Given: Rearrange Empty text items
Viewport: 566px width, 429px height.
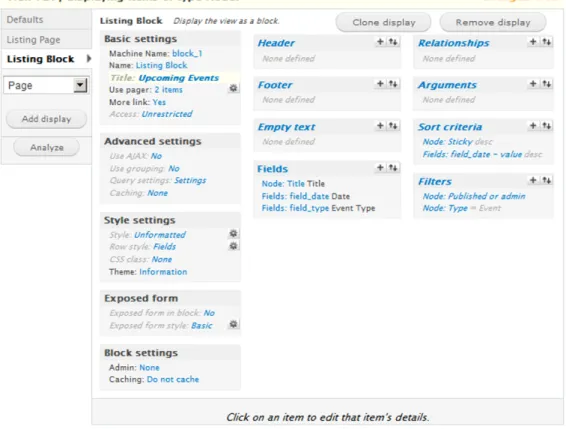Looking at the screenshot, I should [x=393, y=126].
